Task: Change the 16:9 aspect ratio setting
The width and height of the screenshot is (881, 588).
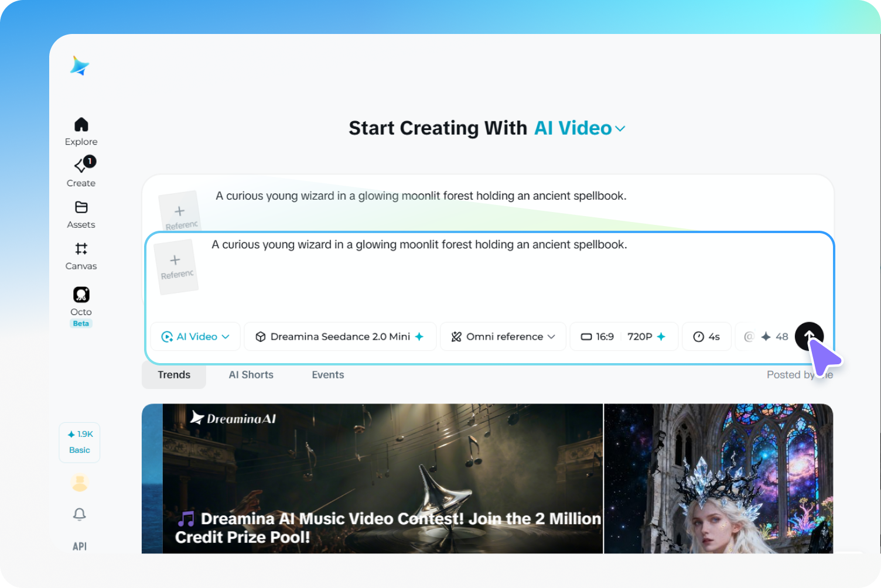Action: click(597, 337)
